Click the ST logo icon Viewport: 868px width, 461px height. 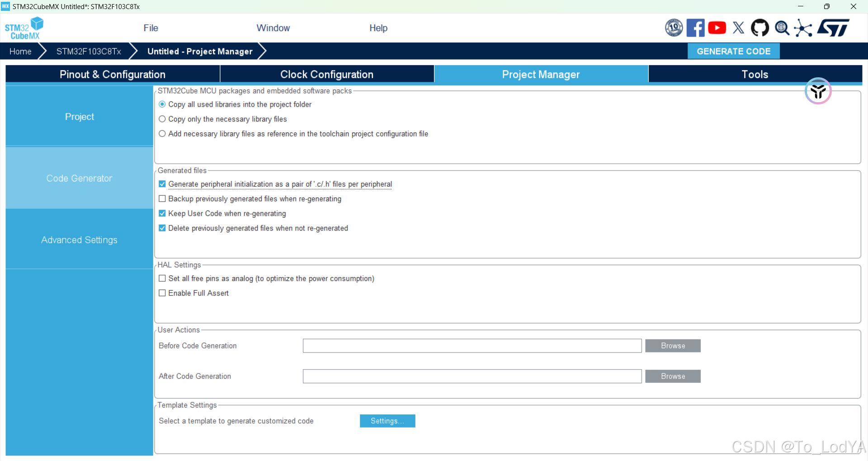click(833, 28)
